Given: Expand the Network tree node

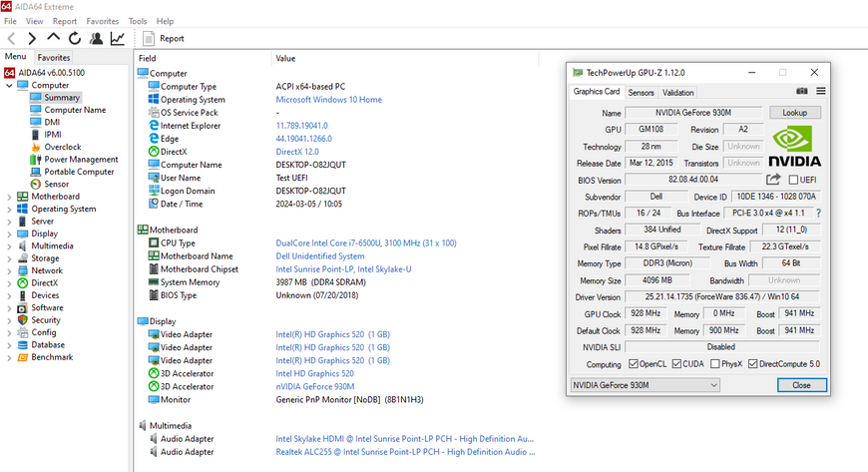Looking at the screenshot, I should coord(9,270).
